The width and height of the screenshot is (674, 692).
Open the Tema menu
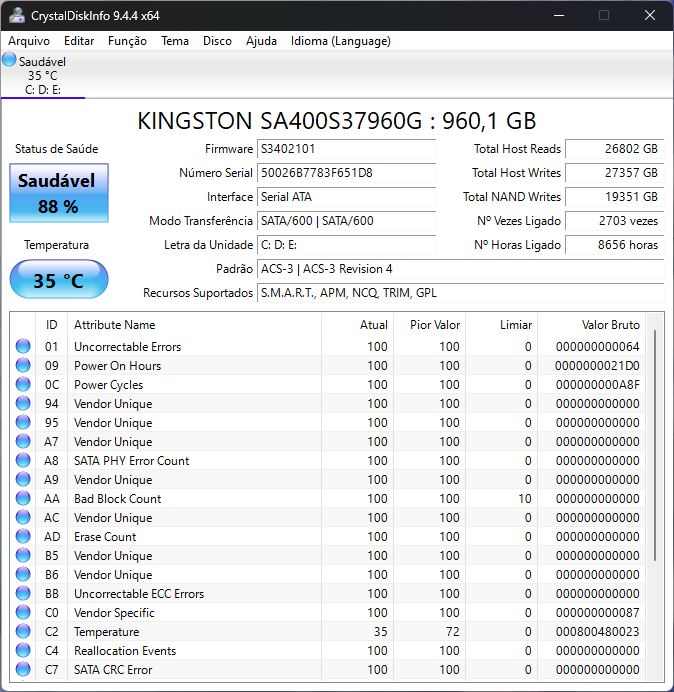(175, 41)
